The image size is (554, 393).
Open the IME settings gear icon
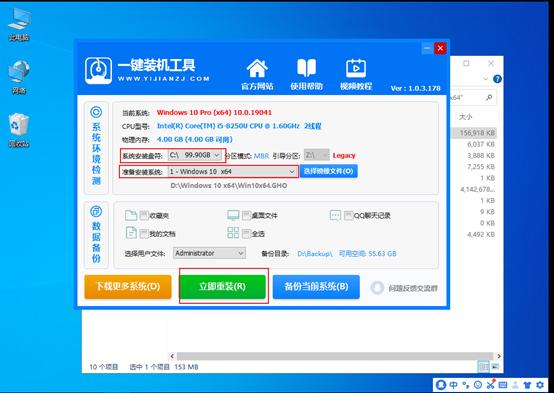pyautogui.click(x=540, y=385)
